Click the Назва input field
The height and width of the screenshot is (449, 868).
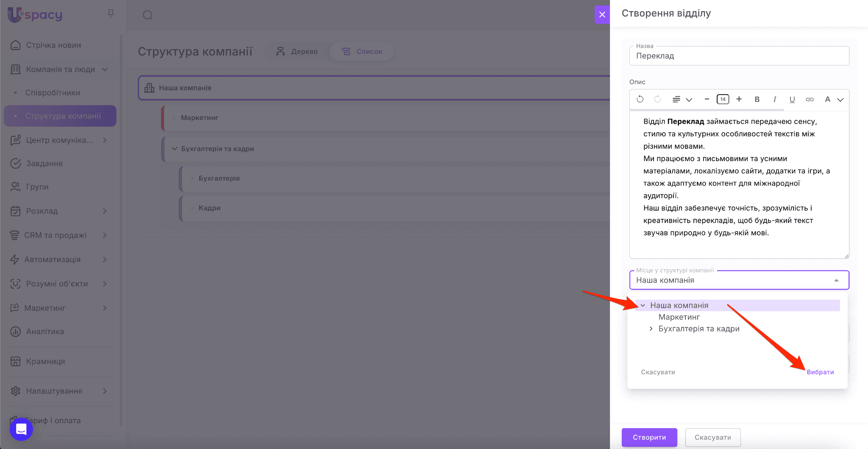point(739,56)
